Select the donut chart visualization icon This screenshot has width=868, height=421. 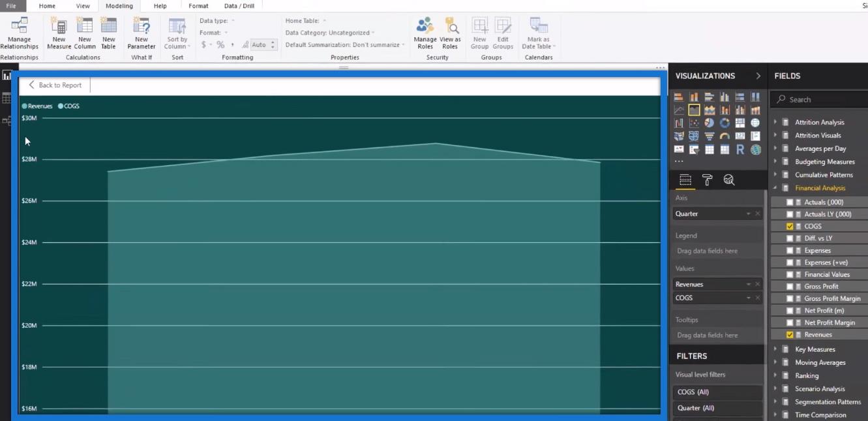(725, 123)
